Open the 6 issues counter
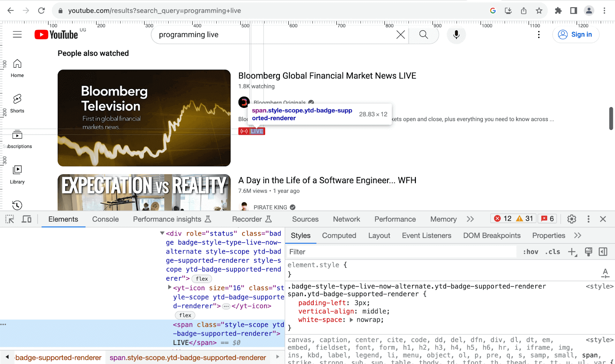 [x=547, y=218]
